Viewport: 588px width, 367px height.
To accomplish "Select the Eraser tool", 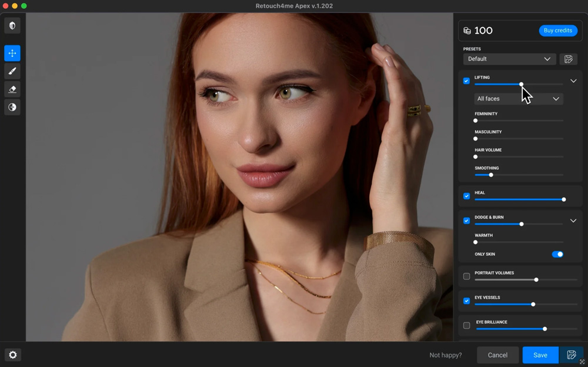I will pyautogui.click(x=12, y=89).
